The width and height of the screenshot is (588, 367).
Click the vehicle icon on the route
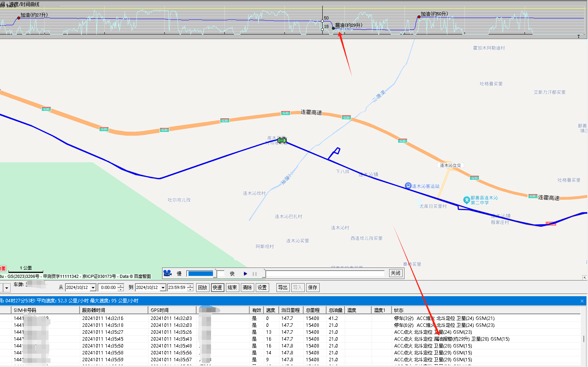[282, 141]
